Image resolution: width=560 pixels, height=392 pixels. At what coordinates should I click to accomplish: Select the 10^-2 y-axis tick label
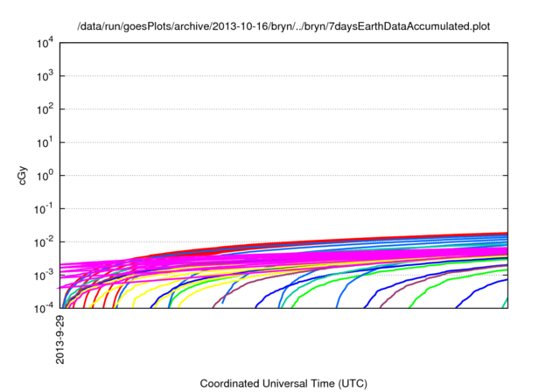(44, 242)
